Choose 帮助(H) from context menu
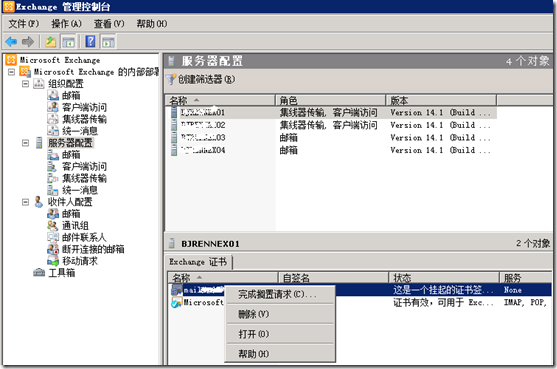This screenshot has height=369, width=557. 280,354
